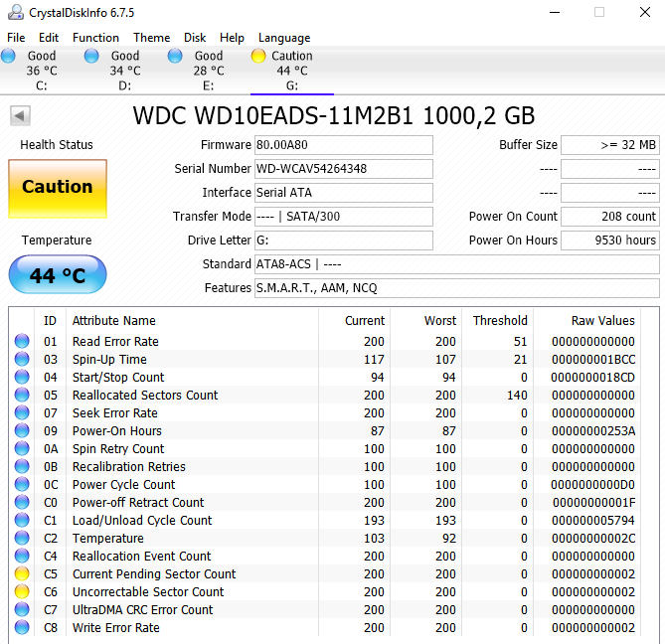Click raw value 00000000002C of Temperature row
665x644 pixels.
[593, 539]
